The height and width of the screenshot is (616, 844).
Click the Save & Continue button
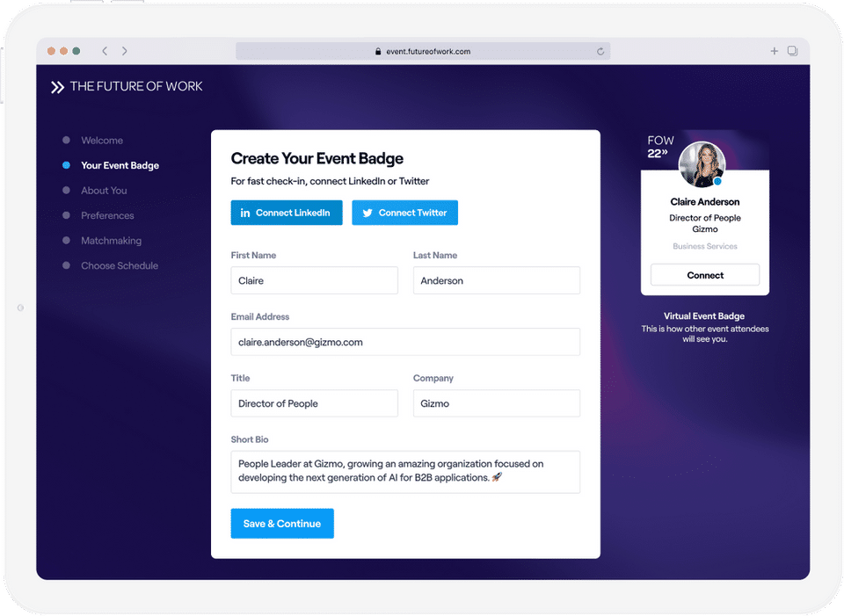pos(282,524)
